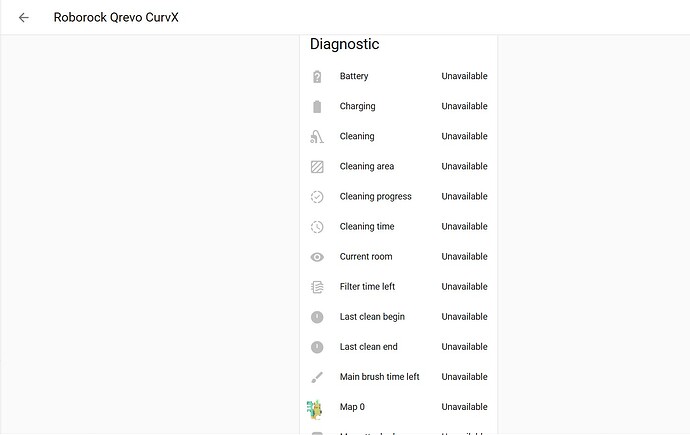The height and width of the screenshot is (435, 690).
Task: Open Main brush time left entity
Action: (379, 377)
